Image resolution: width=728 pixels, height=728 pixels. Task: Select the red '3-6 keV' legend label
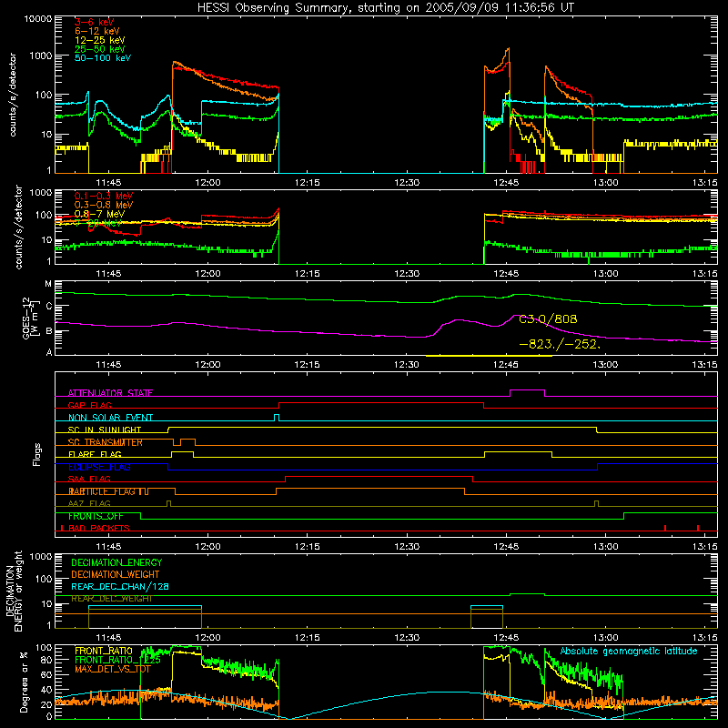click(95, 22)
